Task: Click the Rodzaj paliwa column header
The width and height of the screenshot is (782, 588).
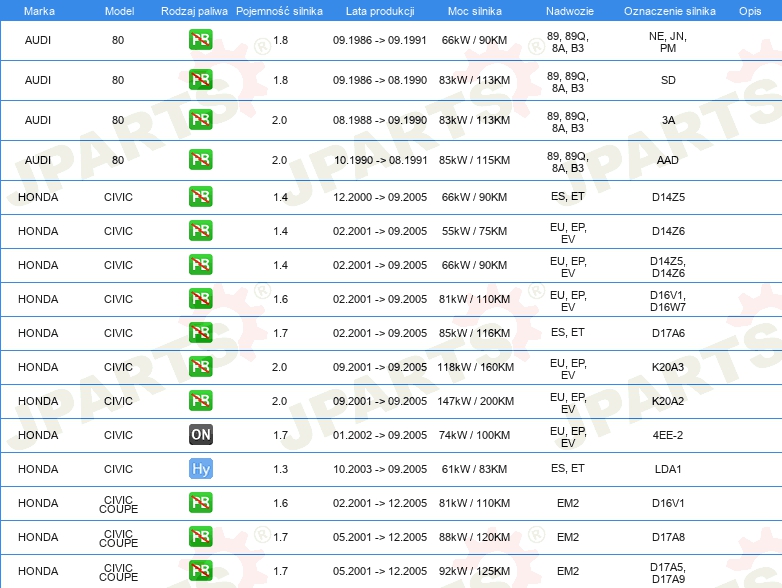Action: (x=194, y=11)
